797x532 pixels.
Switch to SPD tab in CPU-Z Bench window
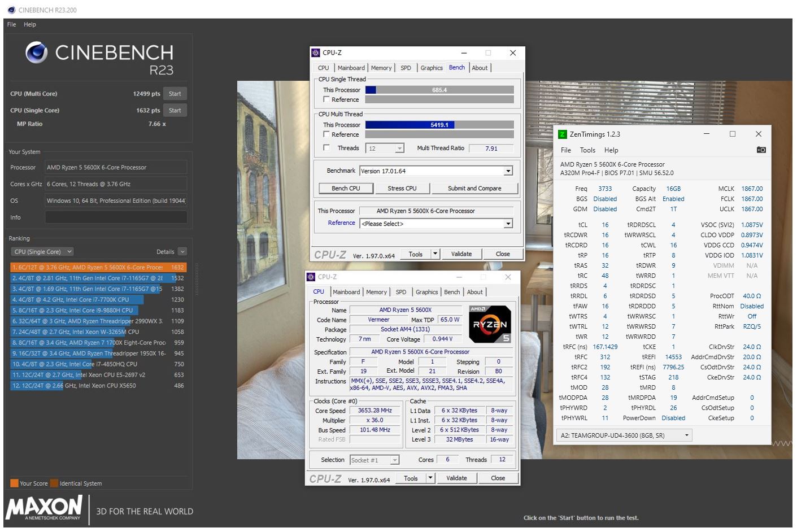(406, 68)
